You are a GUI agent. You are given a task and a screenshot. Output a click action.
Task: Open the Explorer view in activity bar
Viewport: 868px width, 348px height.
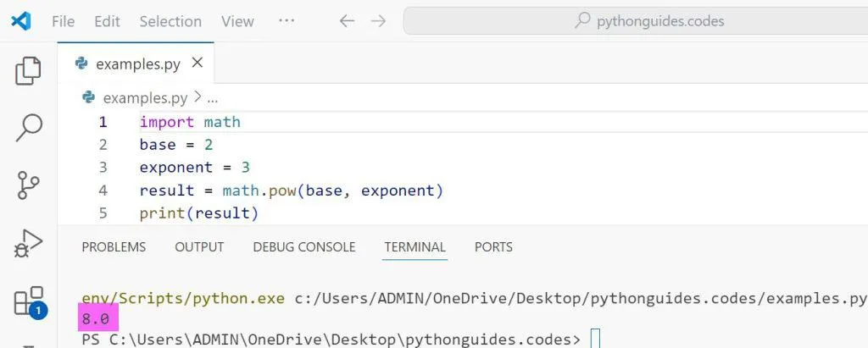point(29,71)
